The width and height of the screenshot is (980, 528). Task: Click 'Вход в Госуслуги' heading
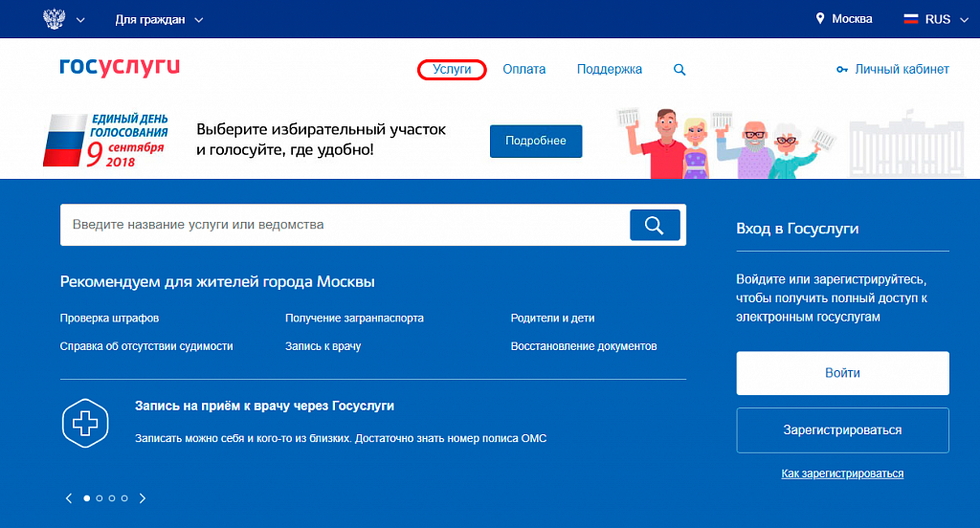coord(797,229)
